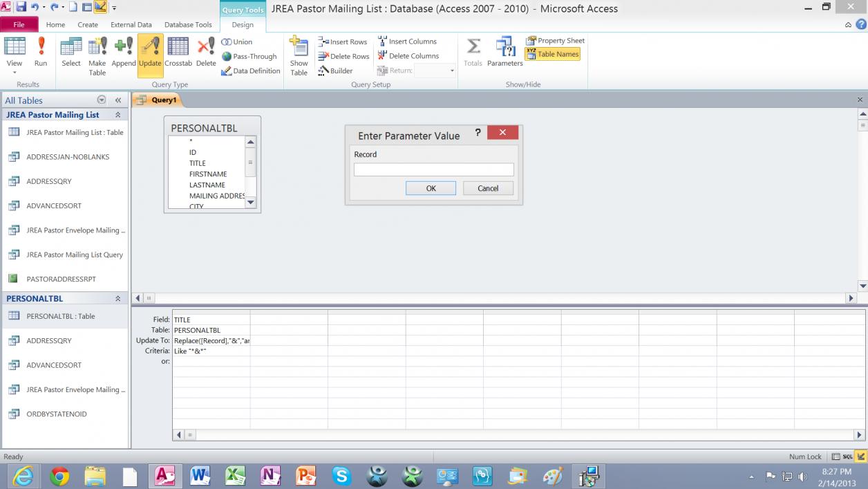Click the Criteria cell containing Like "*&*"
The image size is (868, 489).
point(211,351)
